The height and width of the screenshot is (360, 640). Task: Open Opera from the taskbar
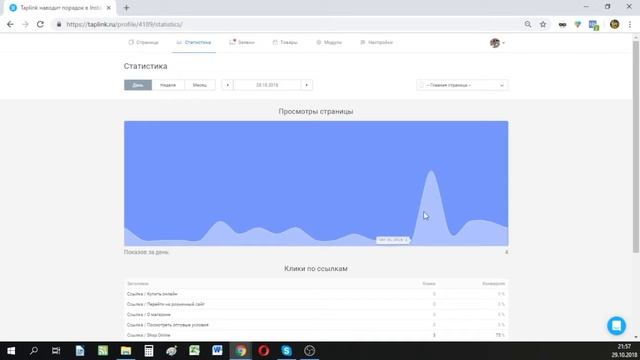pyautogui.click(x=263, y=351)
